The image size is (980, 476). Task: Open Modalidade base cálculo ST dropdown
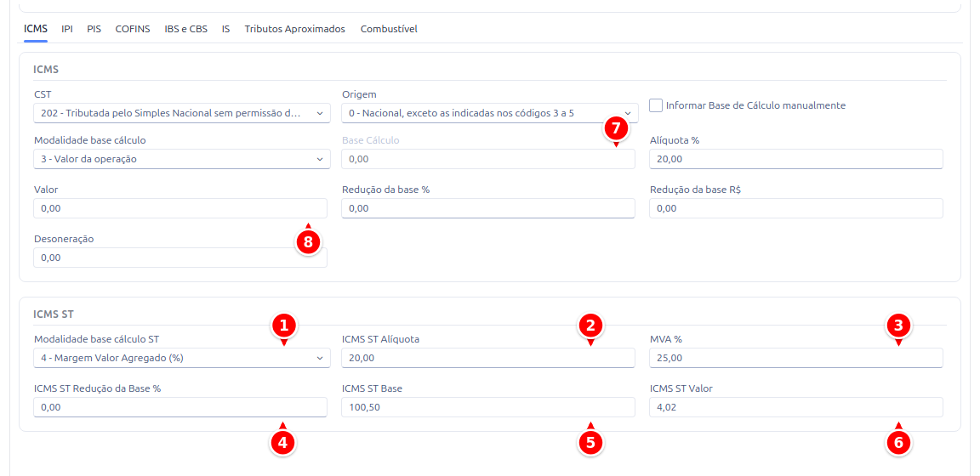coord(182,358)
